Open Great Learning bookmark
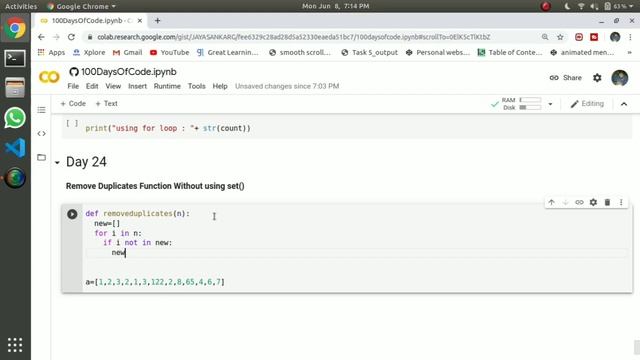Screen dimensions: 640x360 pyautogui.click(x=228, y=52)
